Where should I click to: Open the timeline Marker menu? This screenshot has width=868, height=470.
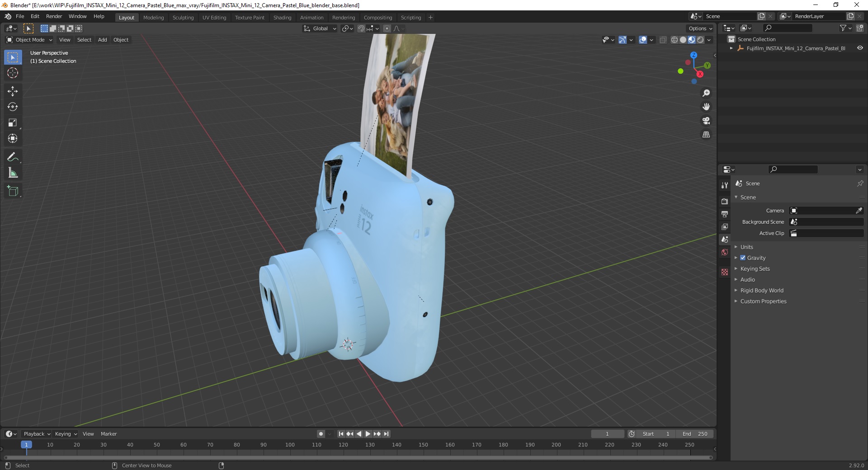tap(108, 434)
